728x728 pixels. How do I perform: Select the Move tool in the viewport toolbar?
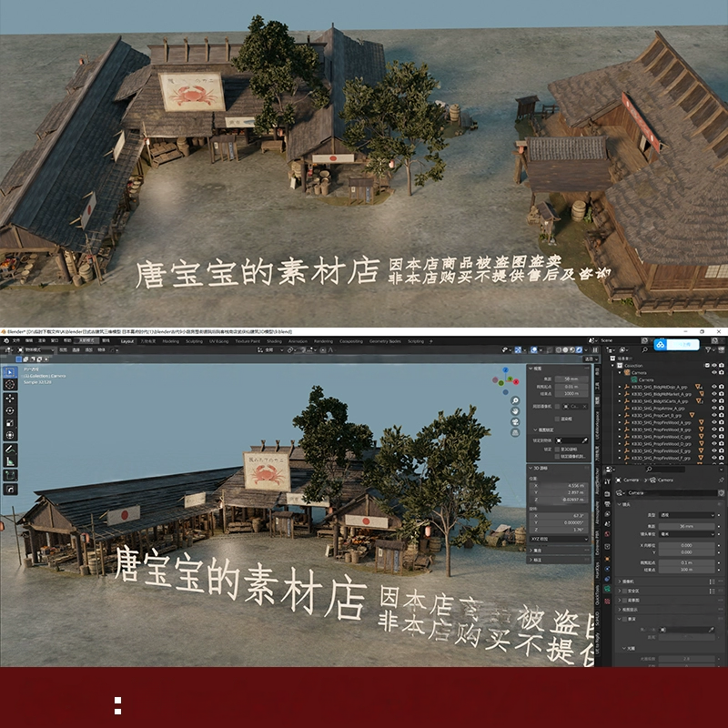click(9, 399)
